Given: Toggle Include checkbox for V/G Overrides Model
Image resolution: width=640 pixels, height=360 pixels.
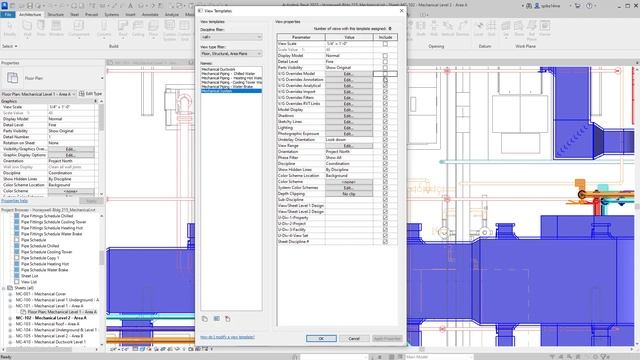Looking at the screenshot, I should click(x=385, y=73).
